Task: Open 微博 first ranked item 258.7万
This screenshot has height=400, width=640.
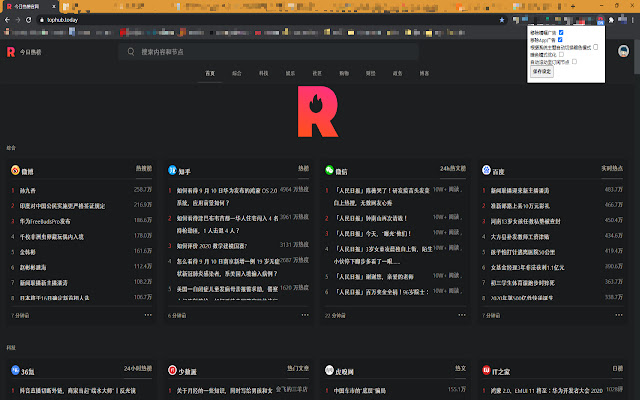Action: 28,191
